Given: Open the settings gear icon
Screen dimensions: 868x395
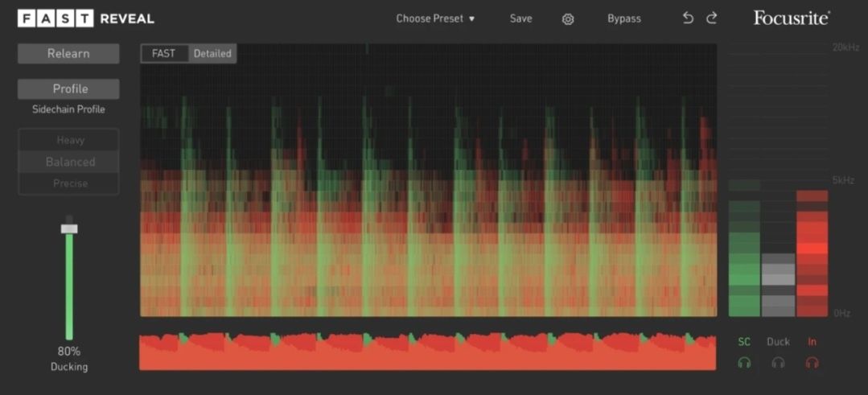Looking at the screenshot, I should (568, 19).
